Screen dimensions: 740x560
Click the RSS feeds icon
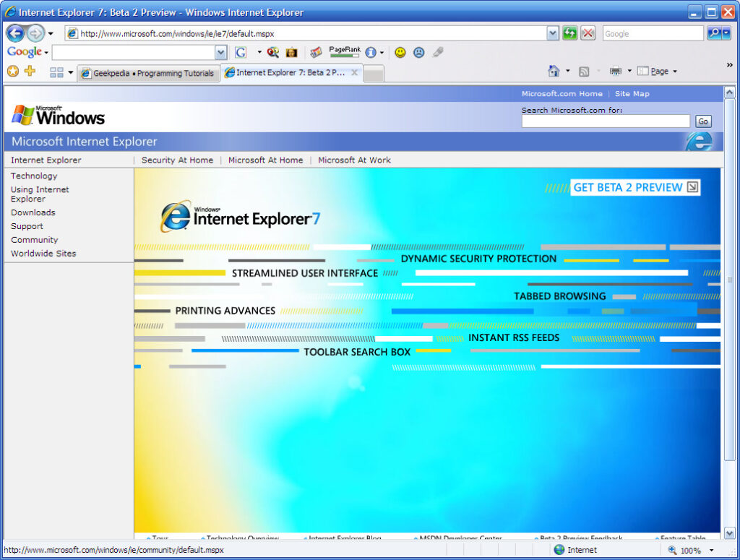(x=584, y=72)
